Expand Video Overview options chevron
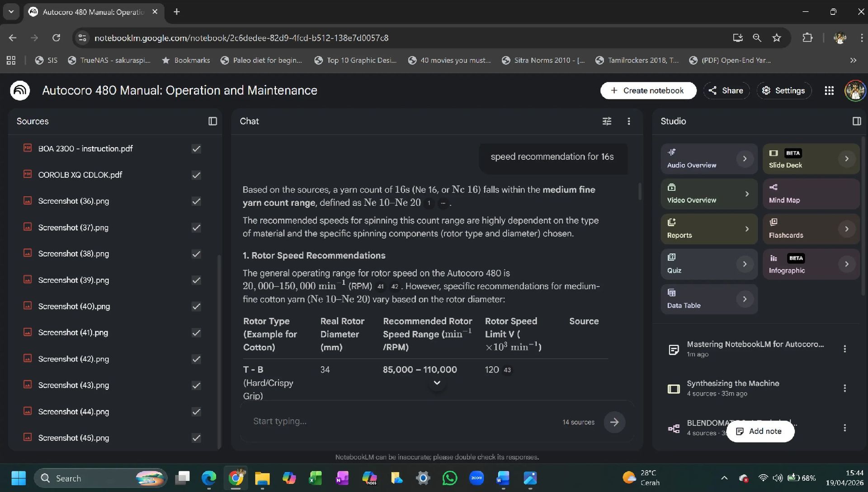868x492 pixels. [747, 194]
